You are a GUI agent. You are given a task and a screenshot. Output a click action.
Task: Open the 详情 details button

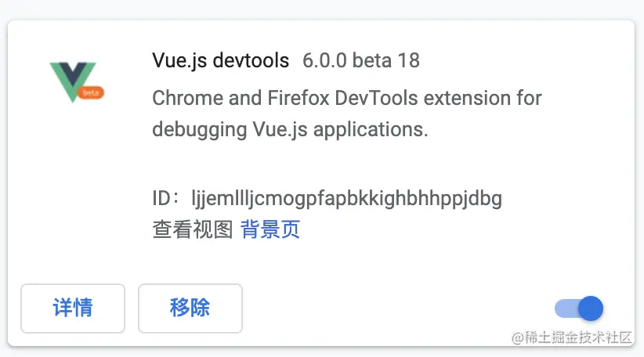73,308
